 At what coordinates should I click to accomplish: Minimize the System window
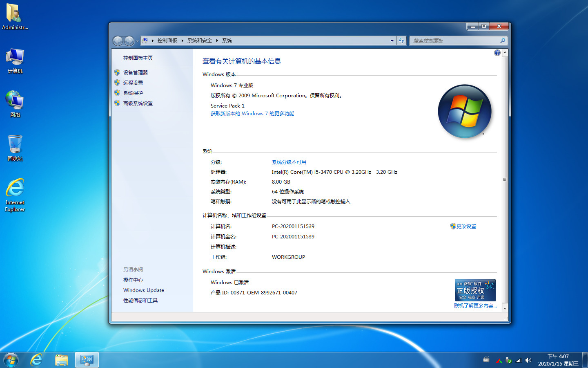(472, 26)
